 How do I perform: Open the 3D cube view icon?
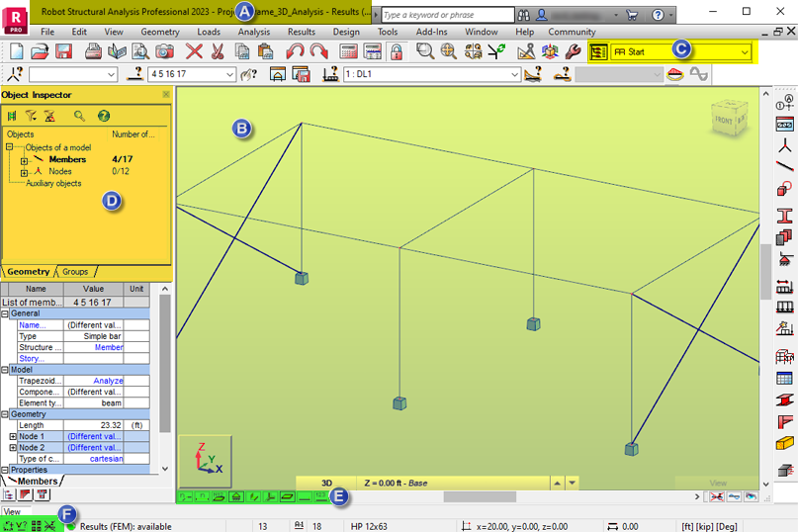click(x=550, y=51)
